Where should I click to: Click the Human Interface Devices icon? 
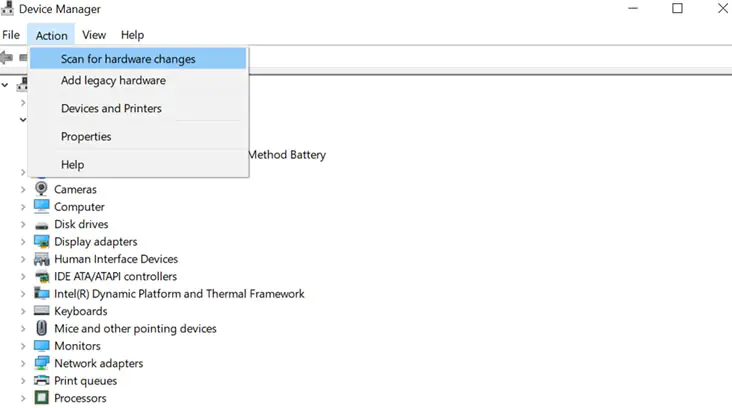[x=42, y=259]
